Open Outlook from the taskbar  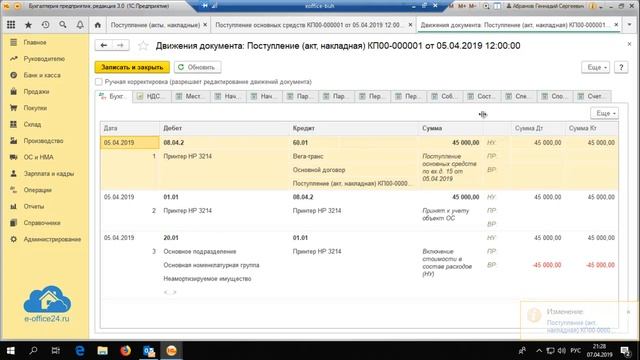tap(149, 351)
